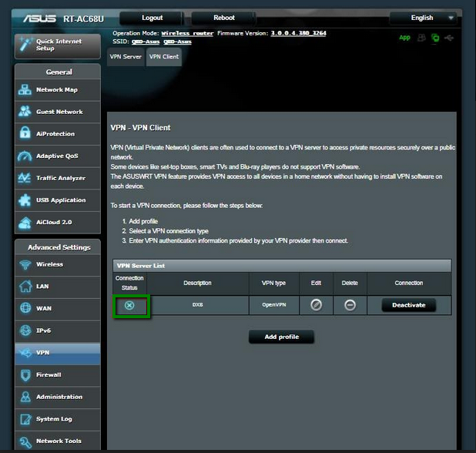476x453 pixels.
Task: Click the first SSID link
Action: [x=146, y=42]
